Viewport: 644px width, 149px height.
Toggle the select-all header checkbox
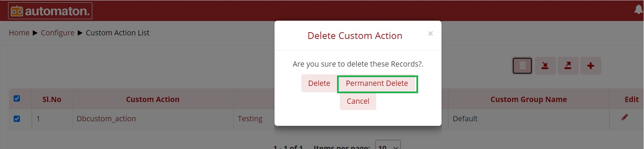pyautogui.click(x=17, y=99)
